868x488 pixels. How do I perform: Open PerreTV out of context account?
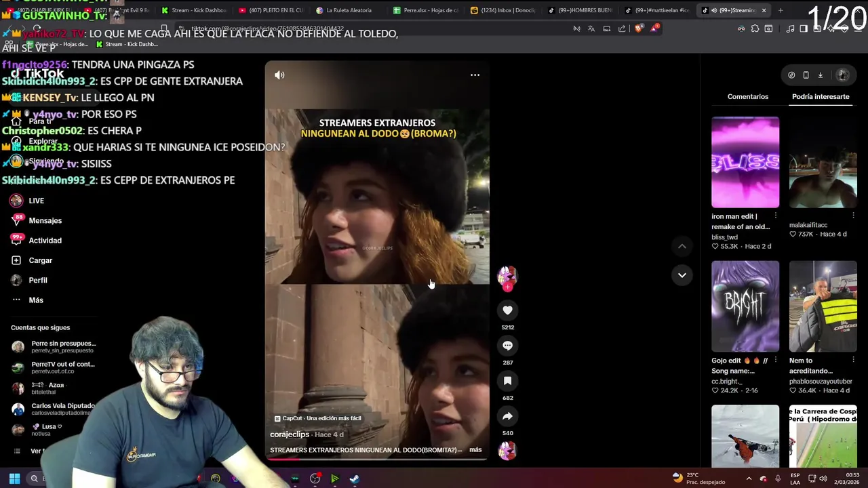coord(53,367)
